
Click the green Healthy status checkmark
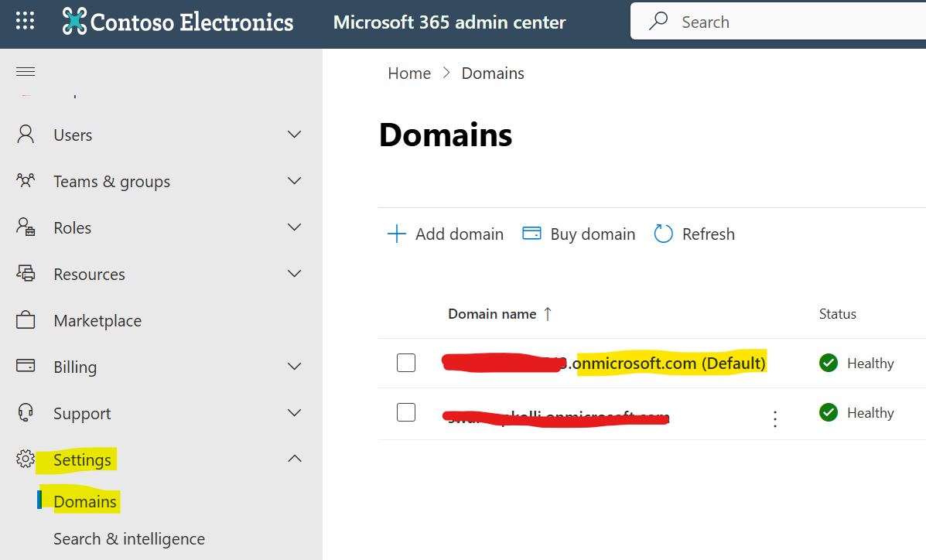click(828, 362)
